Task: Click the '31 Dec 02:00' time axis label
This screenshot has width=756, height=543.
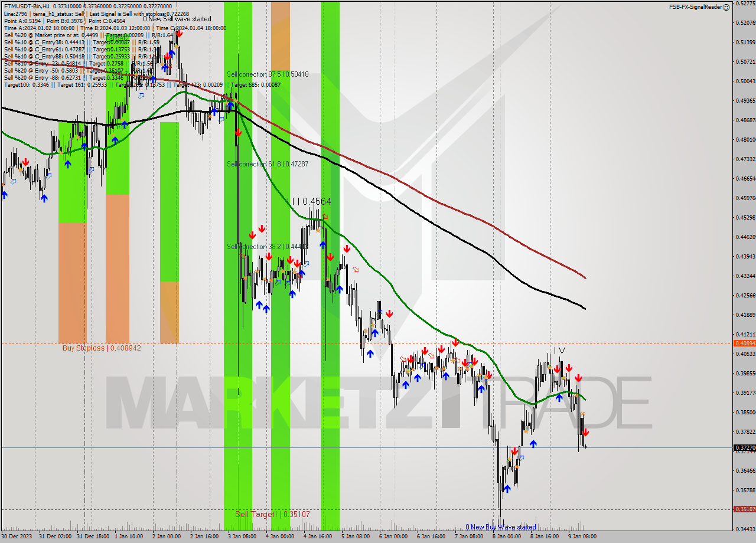Action: click(x=56, y=536)
